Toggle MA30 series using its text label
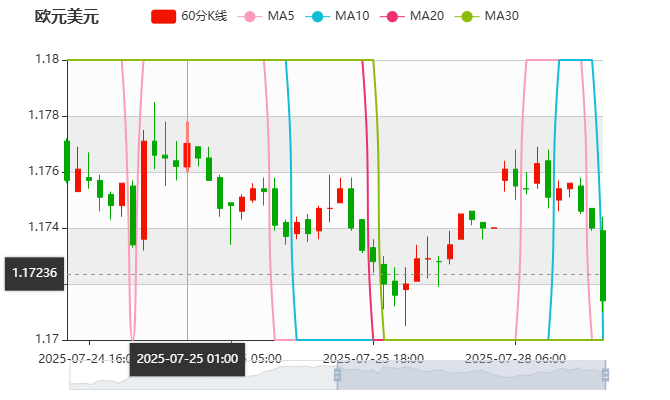 click(x=501, y=16)
